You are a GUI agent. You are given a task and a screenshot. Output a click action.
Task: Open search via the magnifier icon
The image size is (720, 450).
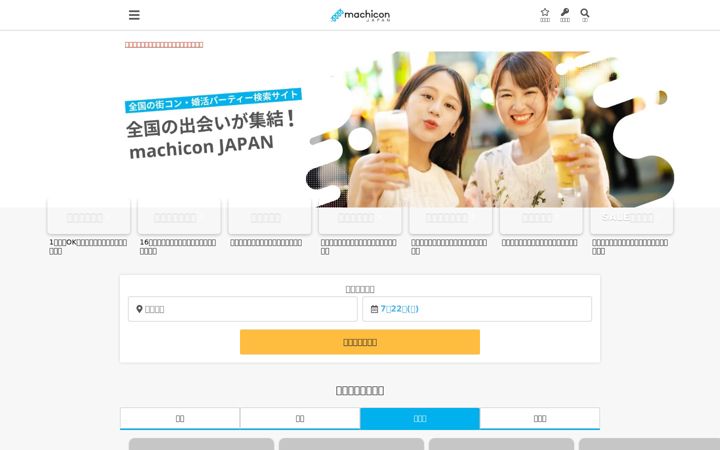click(x=585, y=15)
